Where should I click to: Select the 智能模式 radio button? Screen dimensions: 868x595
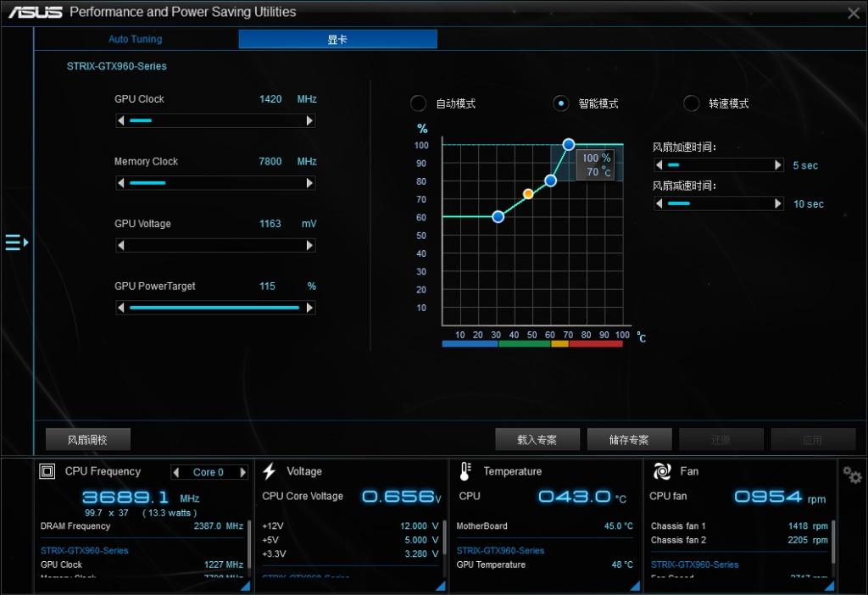coord(560,103)
